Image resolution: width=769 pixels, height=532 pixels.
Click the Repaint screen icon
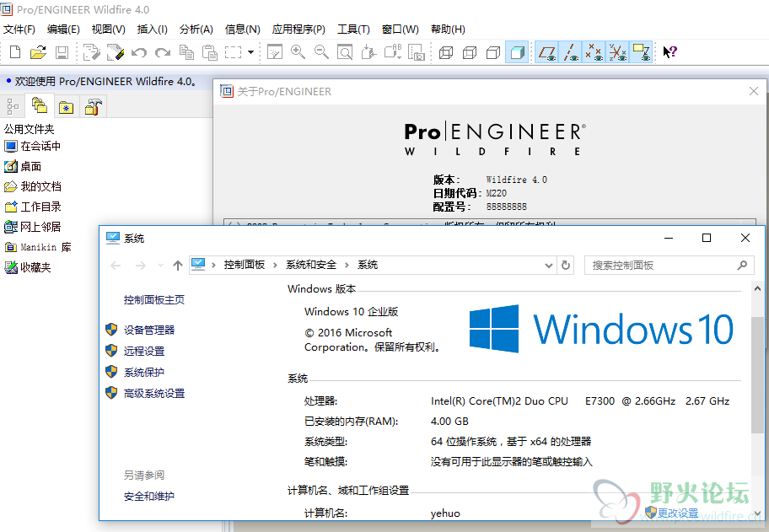click(x=275, y=52)
